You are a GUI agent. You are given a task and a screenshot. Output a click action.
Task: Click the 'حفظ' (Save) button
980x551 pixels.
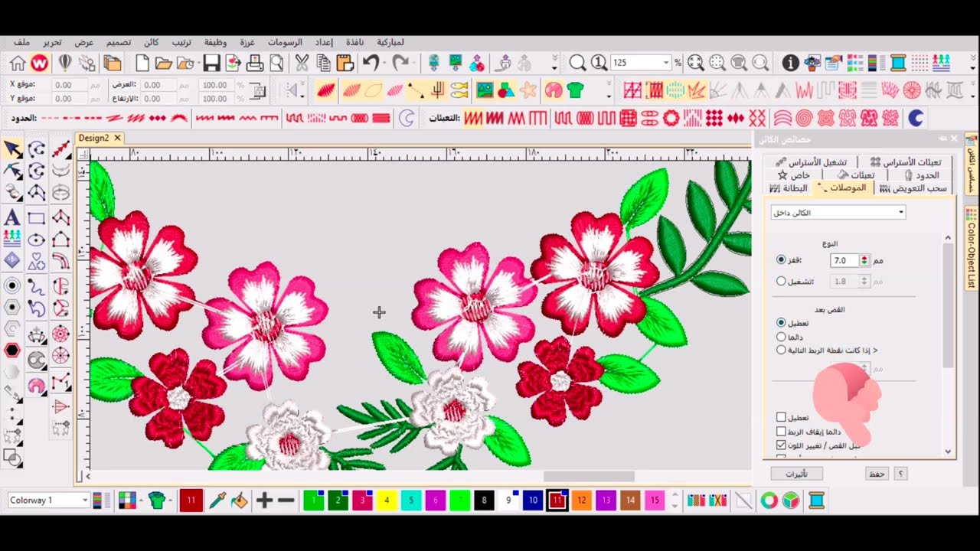pos(876,474)
